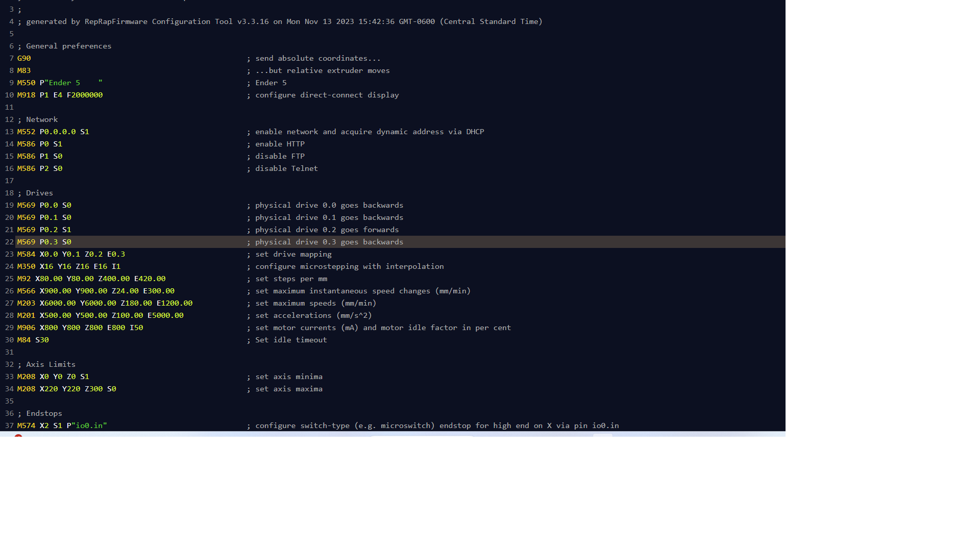Image resolution: width=980 pixels, height=551 pixels.
Task: Click the '; disable FTP' comment
Action: click(x=276, y=156)
